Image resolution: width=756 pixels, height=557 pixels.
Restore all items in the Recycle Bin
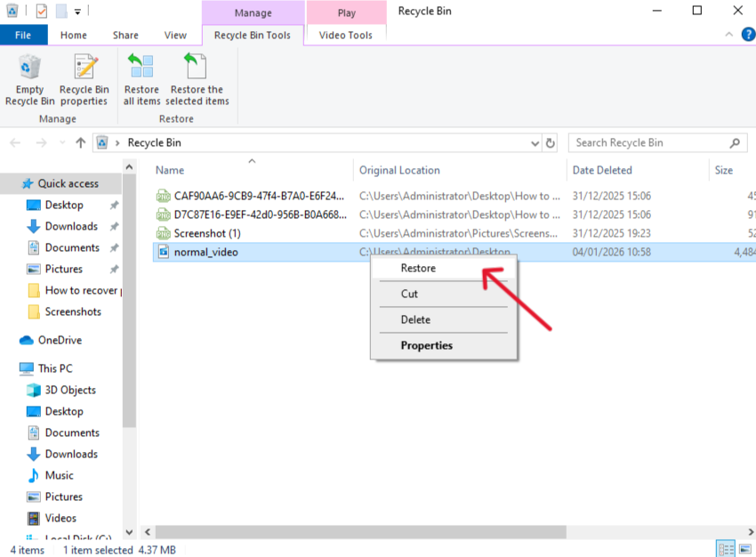[141, 80]
